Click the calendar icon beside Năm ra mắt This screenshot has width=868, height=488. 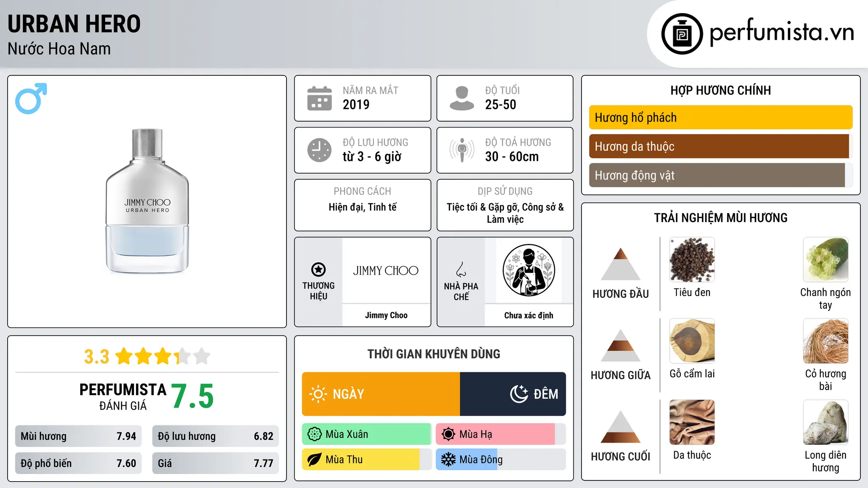(320, 98)
